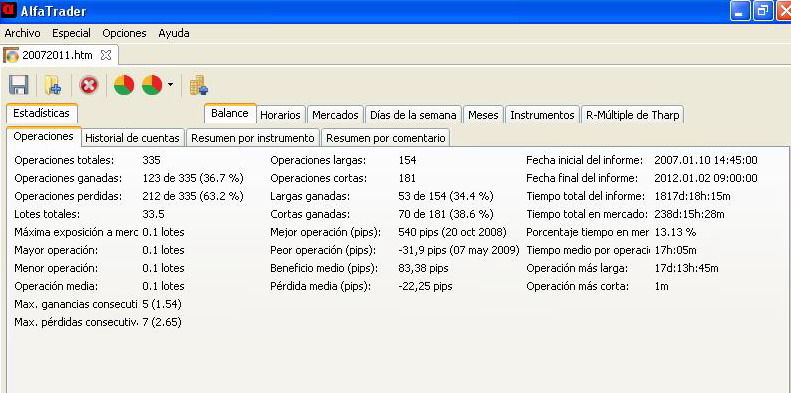Click the max consecutive wins value 5 (1.54)
This screenshot has width=791, height=393.
(x=162, y=304)
